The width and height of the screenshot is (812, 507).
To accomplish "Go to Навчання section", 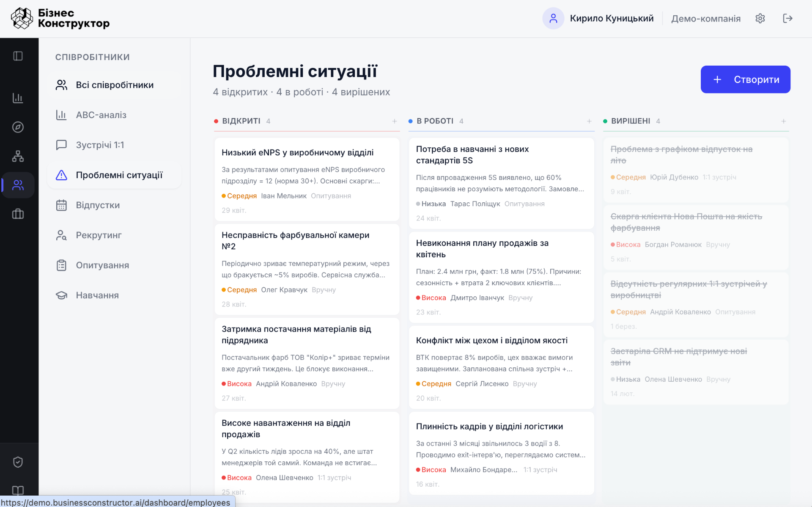I will [114, 295].
